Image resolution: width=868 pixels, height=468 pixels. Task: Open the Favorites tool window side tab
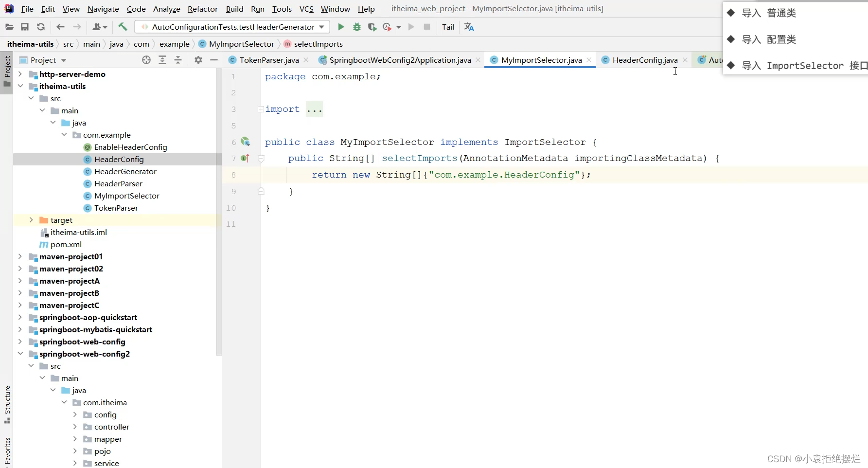point(7,451)
